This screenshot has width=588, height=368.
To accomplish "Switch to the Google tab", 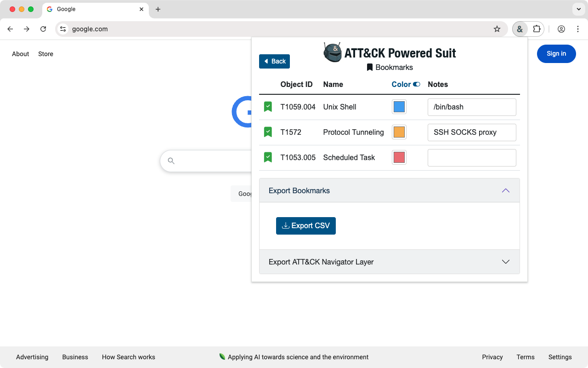I will tap(96, 9).
